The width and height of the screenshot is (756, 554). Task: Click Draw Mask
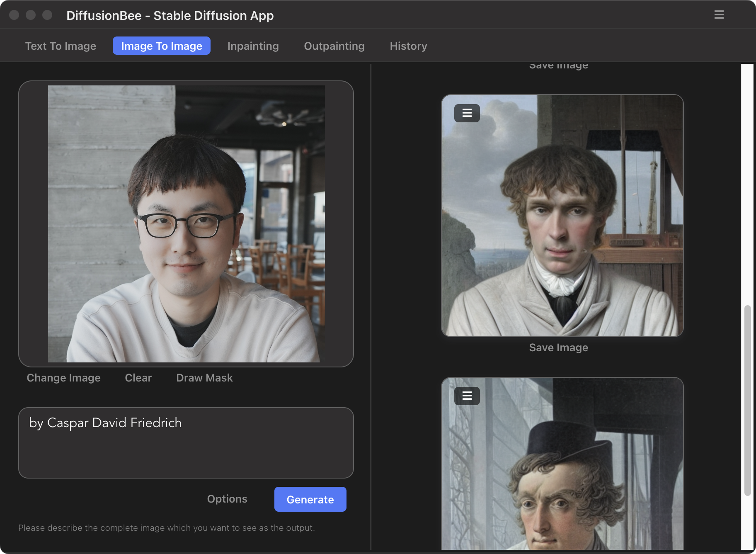[204, 378]
